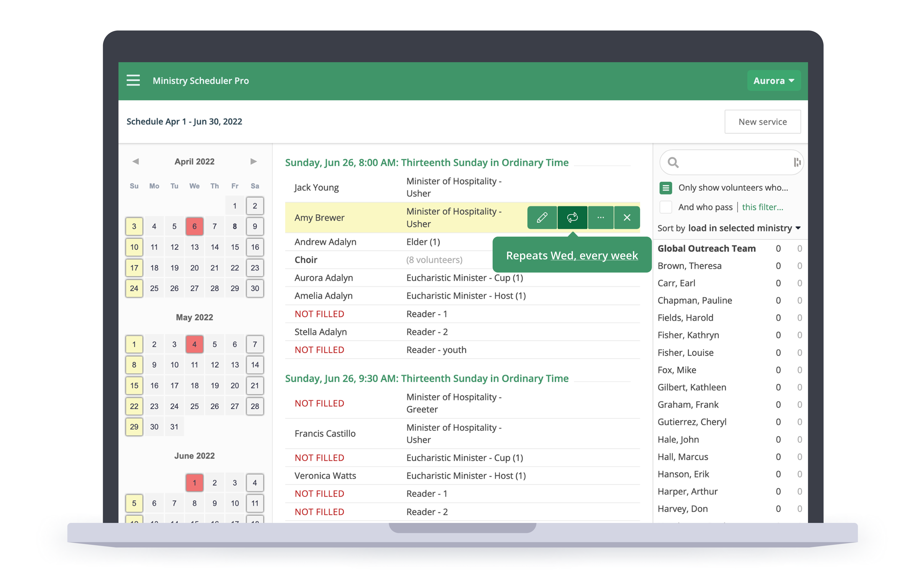Select April 6 on the mini calendar
This screenshot has height=583, width=924.
(x=195, y=226)
